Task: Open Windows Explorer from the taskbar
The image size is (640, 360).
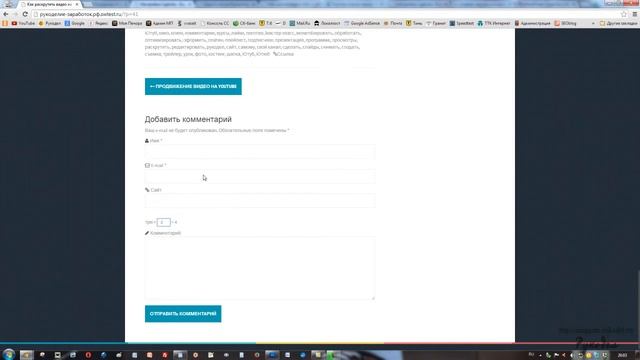Action: [x=27, y=355]
